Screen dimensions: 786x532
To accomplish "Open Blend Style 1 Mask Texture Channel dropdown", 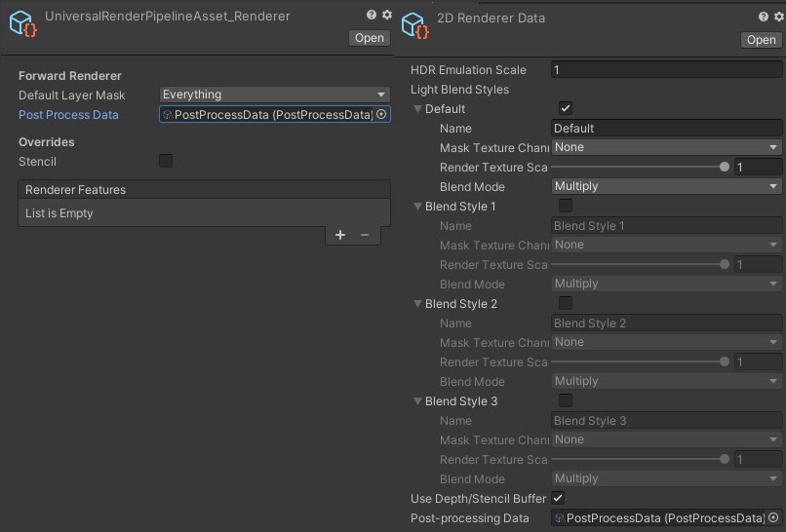I will tap(667, 245).
